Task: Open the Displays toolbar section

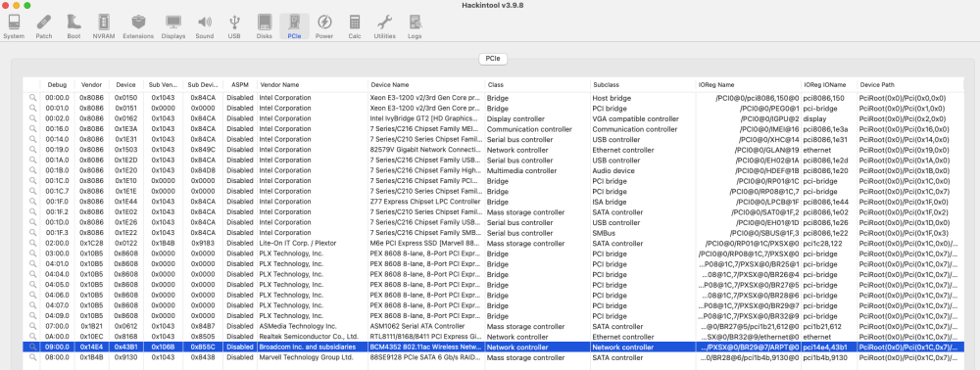Action: pyautogui.click(x=173, y=26)
